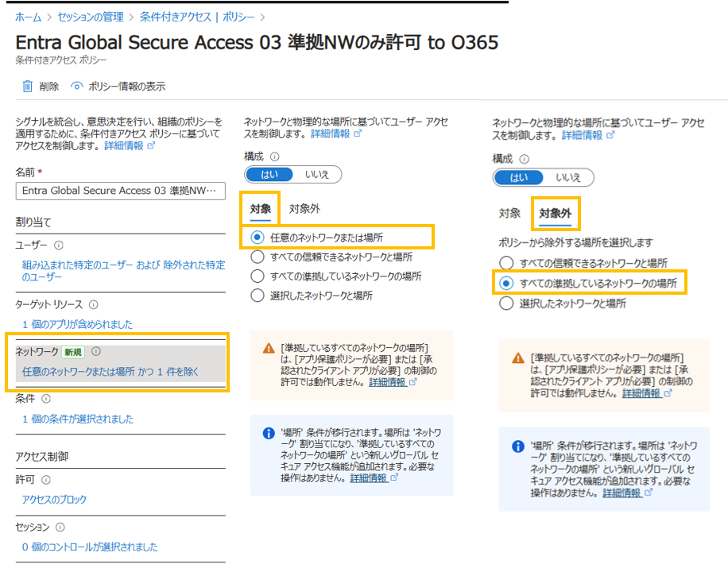This screenshot has width=728, height=568.
Task: Click info icon next to セッション
Action: [60, 527]
